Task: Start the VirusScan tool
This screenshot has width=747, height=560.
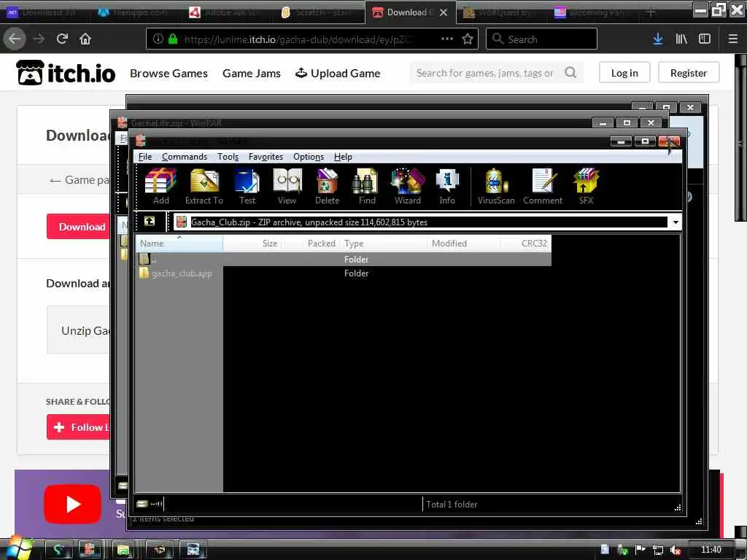Action: click(x=496, y=186)
